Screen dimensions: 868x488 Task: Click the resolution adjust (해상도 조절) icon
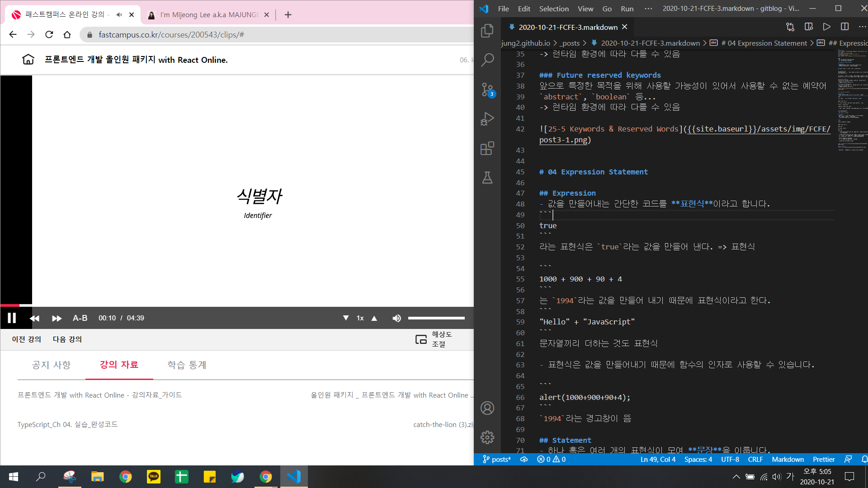[x=421, y=339]
